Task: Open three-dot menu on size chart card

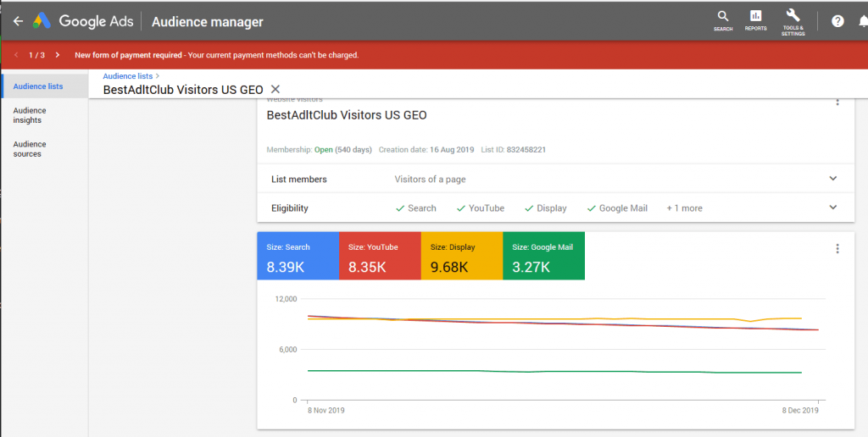Action: (x=837, y=248)
